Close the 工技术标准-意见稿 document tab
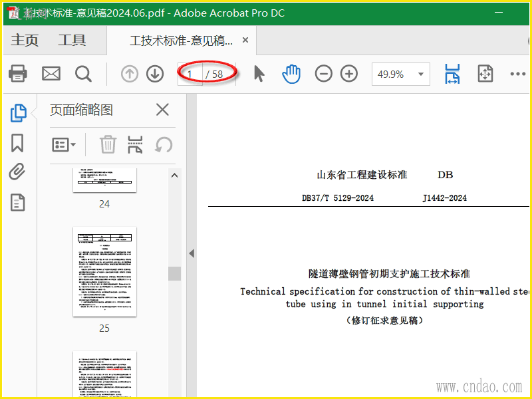 (x=245, y=40)
